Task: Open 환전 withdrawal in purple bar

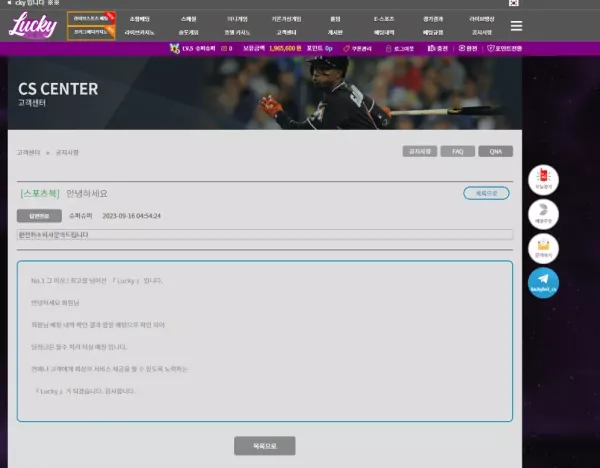Action: (468, 49)
